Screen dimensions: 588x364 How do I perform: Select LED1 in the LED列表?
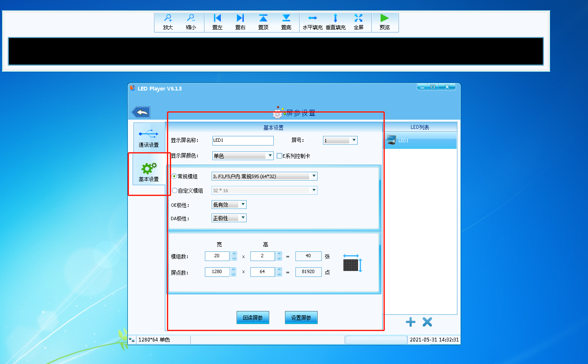(x=420, y=141)
